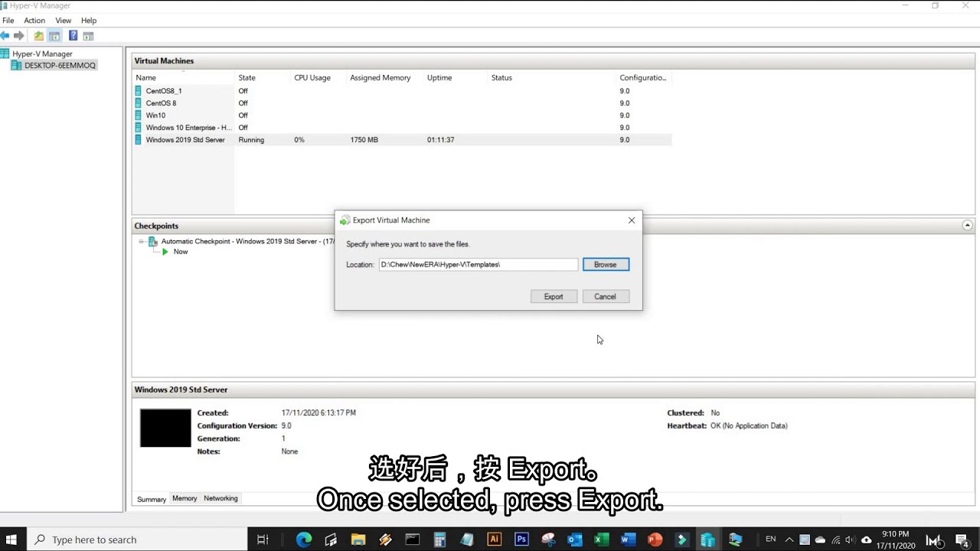Switch to the Networking tab
Image resolution: width=980 pixels, height=551 pixels.
click(x=220, y=498)
